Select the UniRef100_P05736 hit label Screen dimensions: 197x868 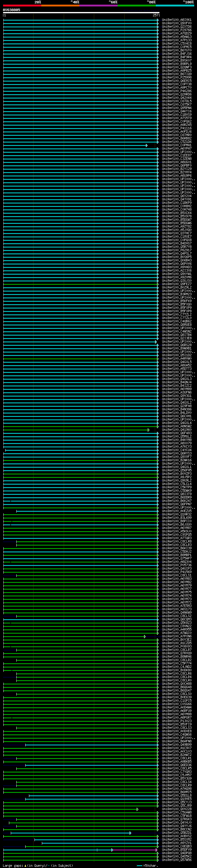coord(176,565)
